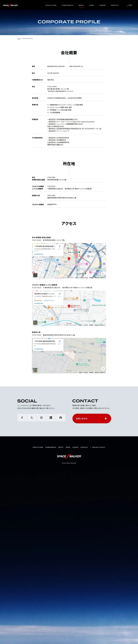Click 地図の誤りを報告する on the 南相馬 map
The image size is (138, 644).
coord(100,372)
